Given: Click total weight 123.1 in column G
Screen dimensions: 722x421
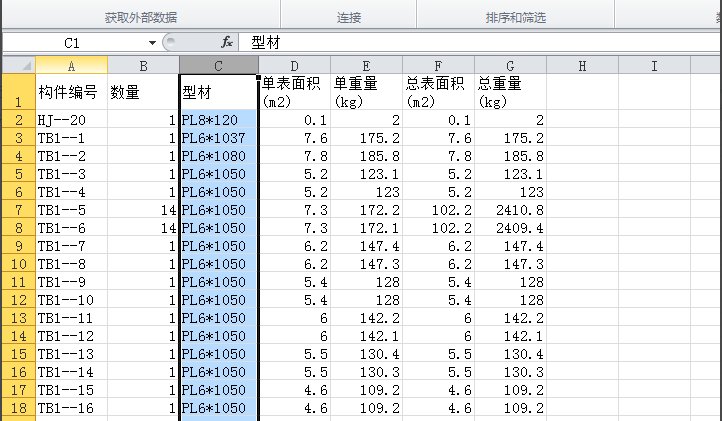Looking at the screenshot, I should point(510,174).
